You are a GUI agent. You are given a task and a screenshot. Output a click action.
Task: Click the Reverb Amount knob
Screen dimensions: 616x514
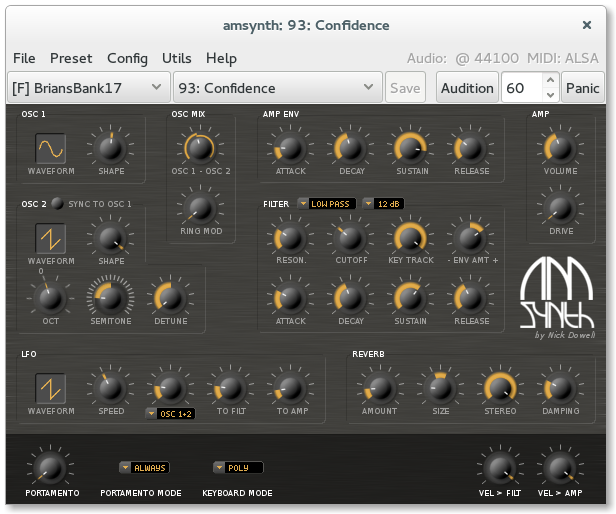(x=380, y=388)
